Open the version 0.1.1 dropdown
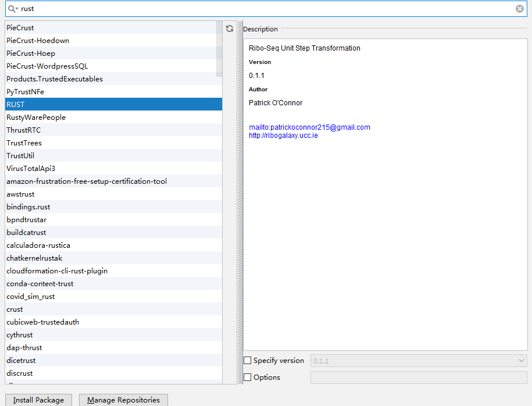 [419, 361]
